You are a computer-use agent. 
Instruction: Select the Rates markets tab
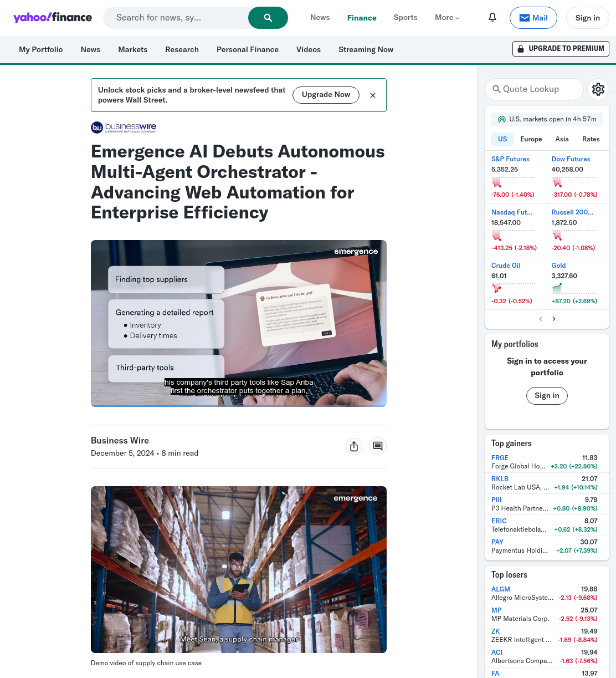591,139
